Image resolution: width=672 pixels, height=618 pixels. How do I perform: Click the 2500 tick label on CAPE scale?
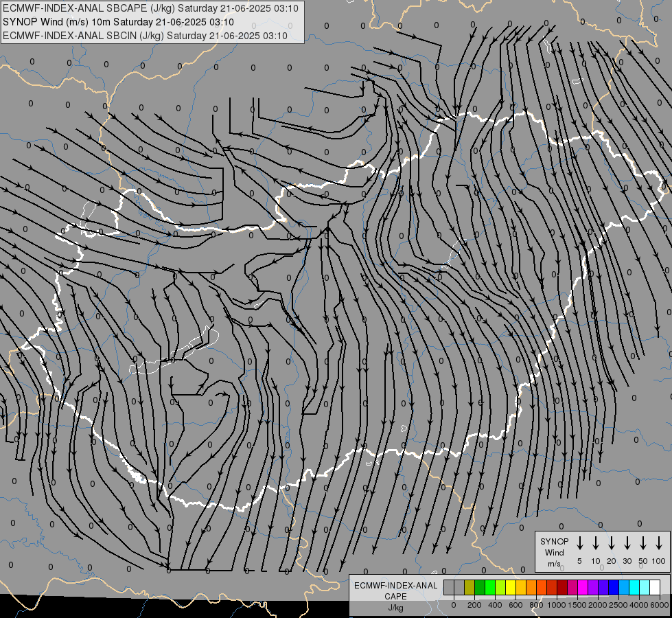(x=618, y=605)
